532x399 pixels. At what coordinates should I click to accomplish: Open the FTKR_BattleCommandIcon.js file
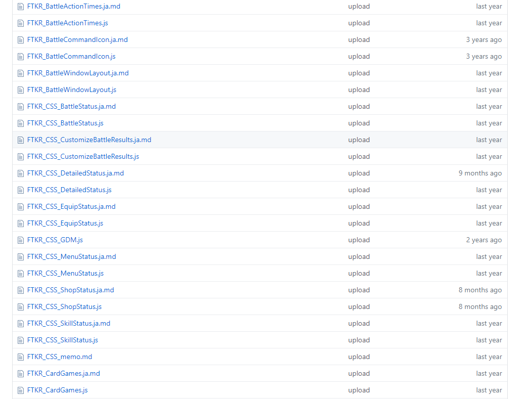[71, 56]
